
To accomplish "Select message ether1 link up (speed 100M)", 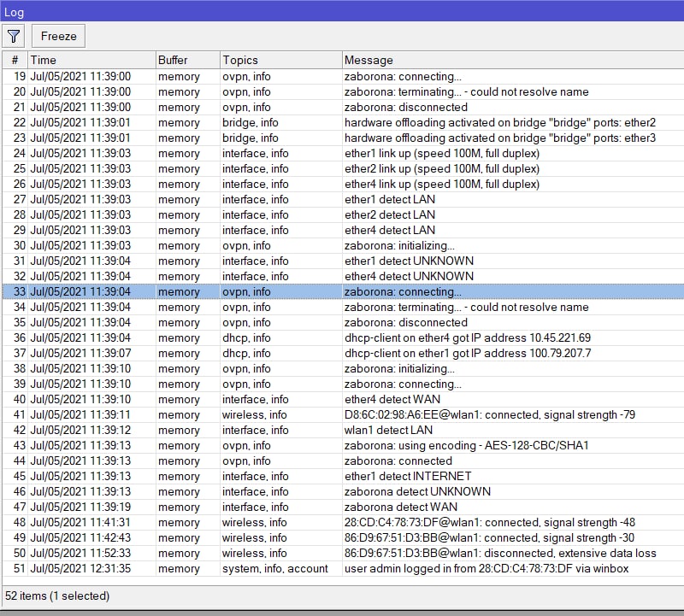I will click(442, 154).
